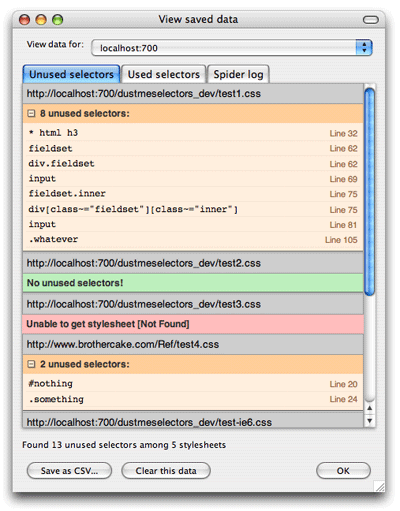
Task: Click the toolbar toggle pill in title bar
Action: click(x=371, y=20)
